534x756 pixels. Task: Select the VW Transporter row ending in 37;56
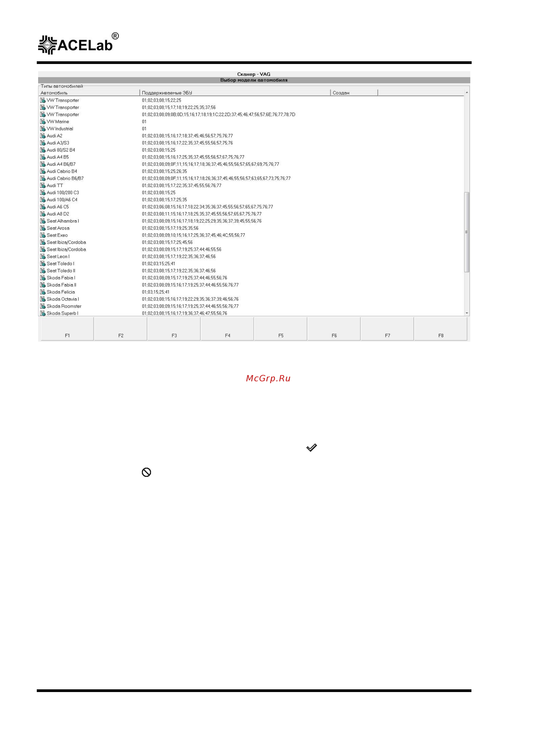pos(251,107)
